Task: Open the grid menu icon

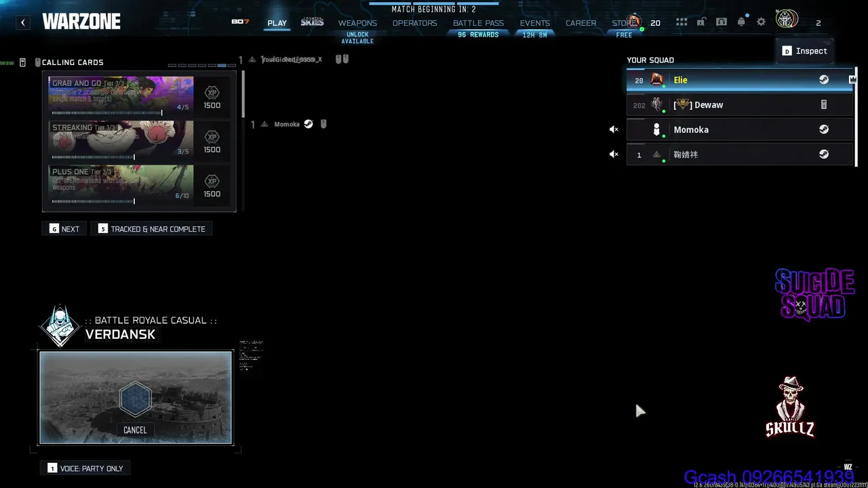Action: [682, 22]
